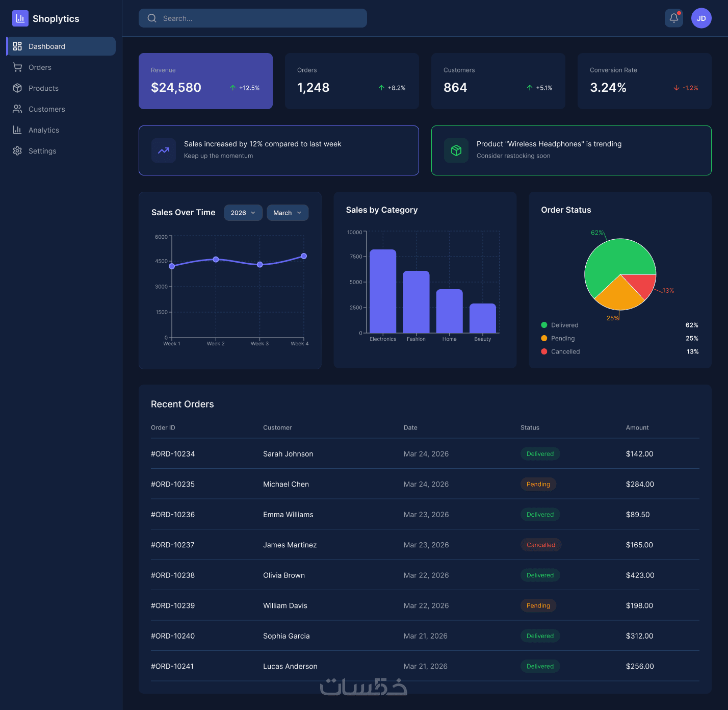Click the Products box icon in sidebar
Screen dimensions: 728x710
[17, 88]
